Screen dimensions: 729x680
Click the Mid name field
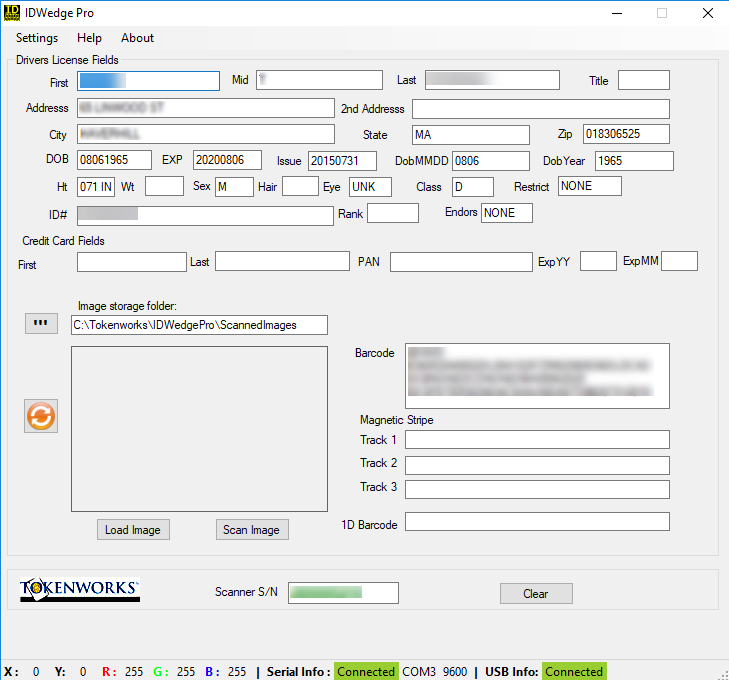[319, 80]
